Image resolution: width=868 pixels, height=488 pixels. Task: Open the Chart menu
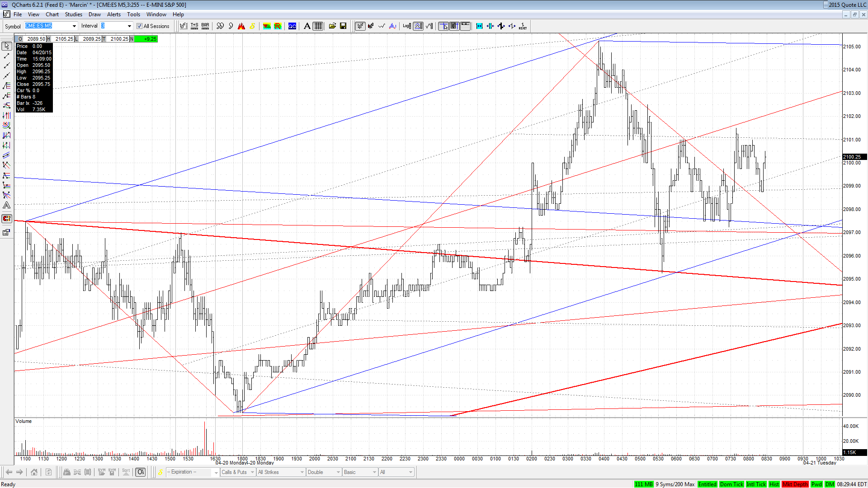pos(52,14)
